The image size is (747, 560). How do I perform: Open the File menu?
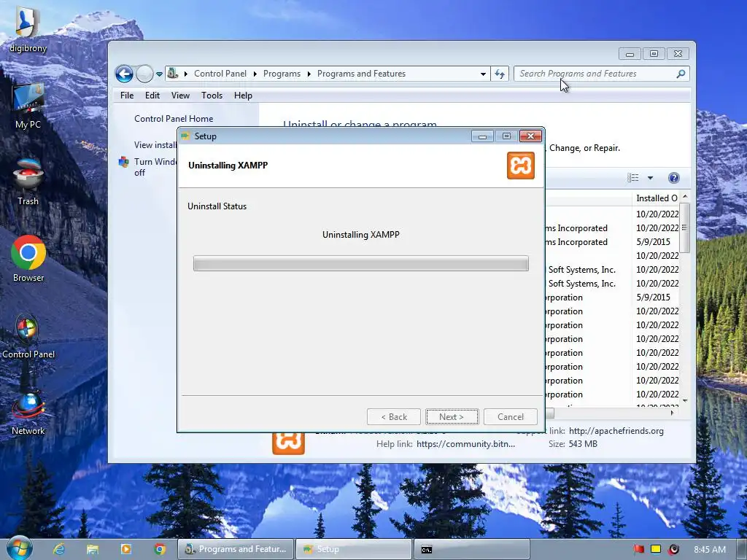[x=127, y=96]
